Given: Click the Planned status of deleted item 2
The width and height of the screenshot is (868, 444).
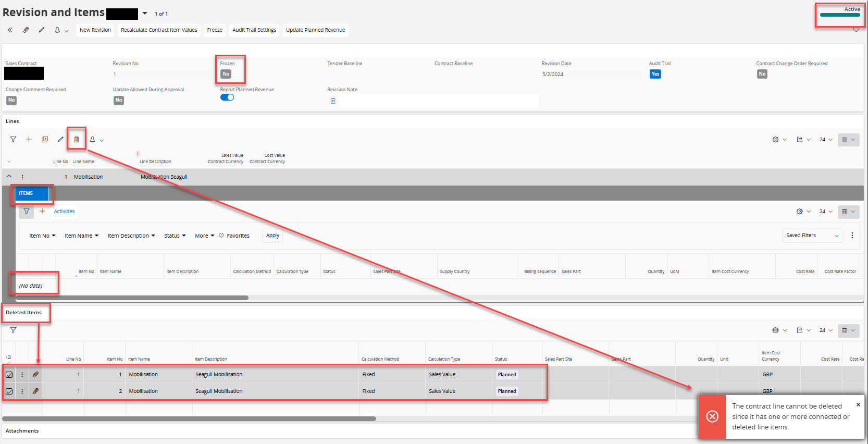Looking at the screenshot, I should point(507,391).
